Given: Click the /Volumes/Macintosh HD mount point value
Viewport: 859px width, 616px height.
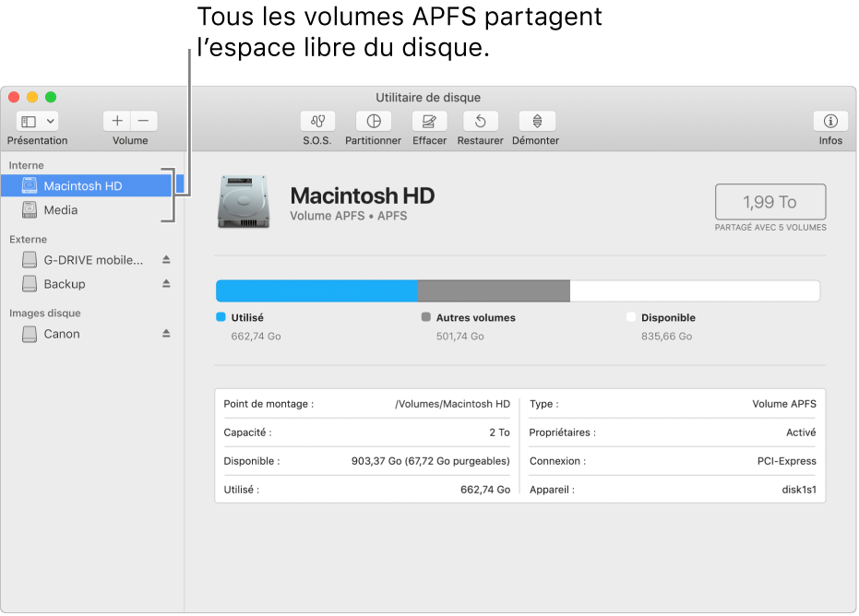Looking at the screenshot, I should (x=452, y=404).
